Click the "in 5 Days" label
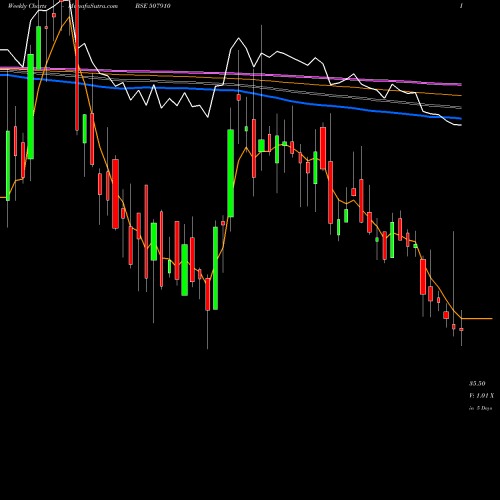 pos(480,408)
